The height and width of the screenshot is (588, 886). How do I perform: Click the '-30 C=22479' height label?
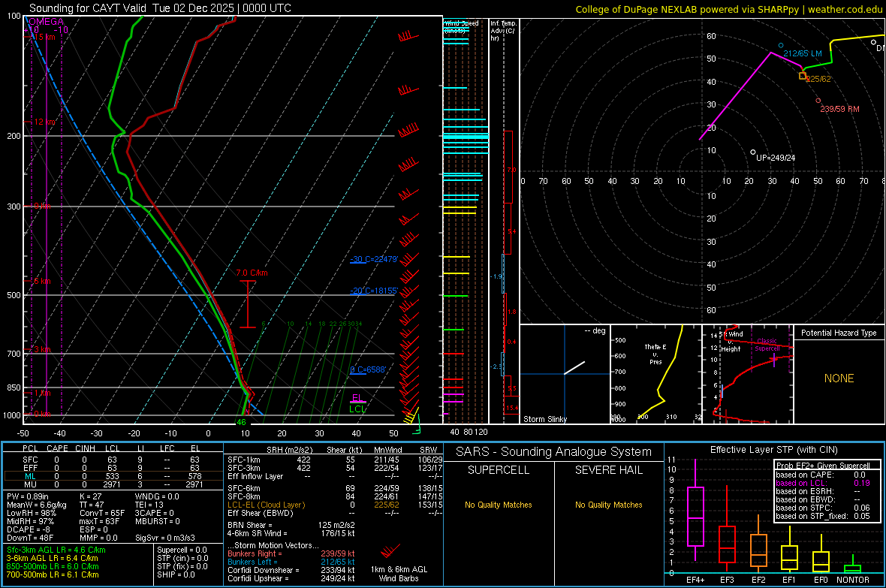(x=374, y=260)
